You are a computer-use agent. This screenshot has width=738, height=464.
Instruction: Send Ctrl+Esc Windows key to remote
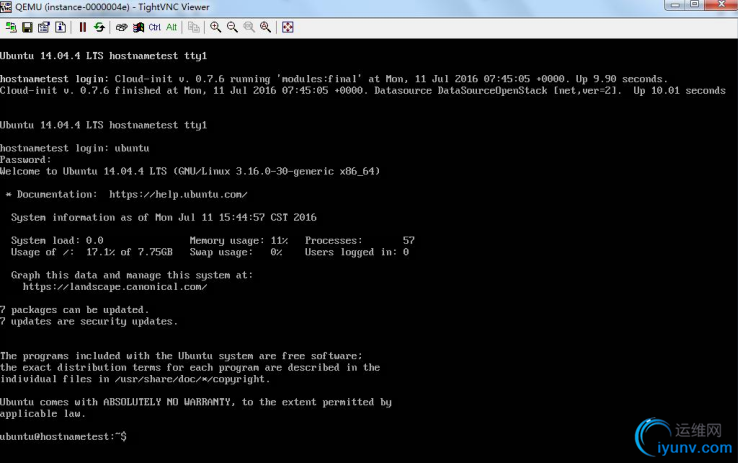click(x=138, y=27)
